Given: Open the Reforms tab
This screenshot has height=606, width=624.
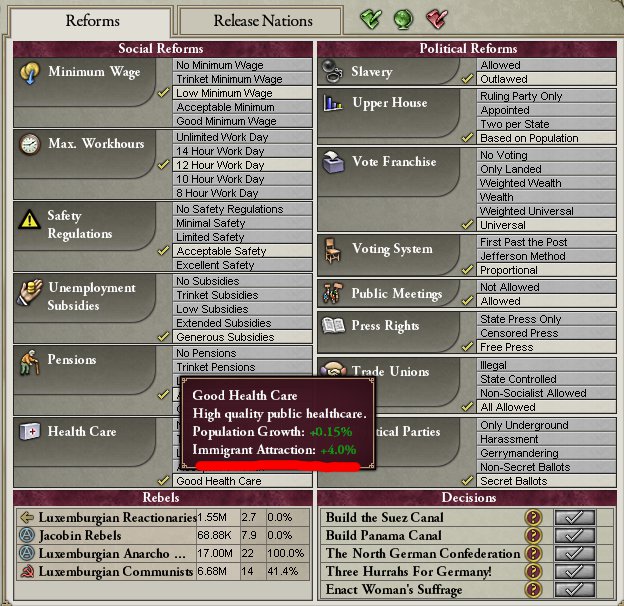Looking at the screenshot, I should coord(92,21).
